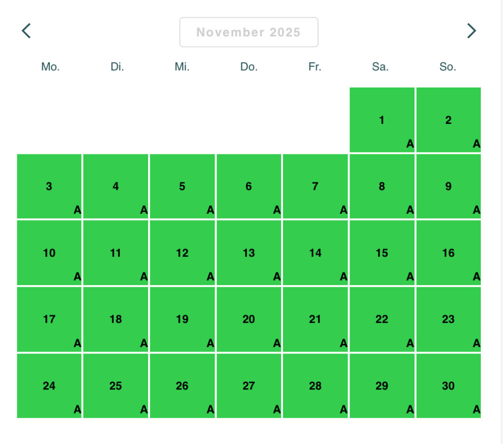This screenshot has width=504, height=444.
Task: Click the Mo. weekday header
Action: point(51,66)
